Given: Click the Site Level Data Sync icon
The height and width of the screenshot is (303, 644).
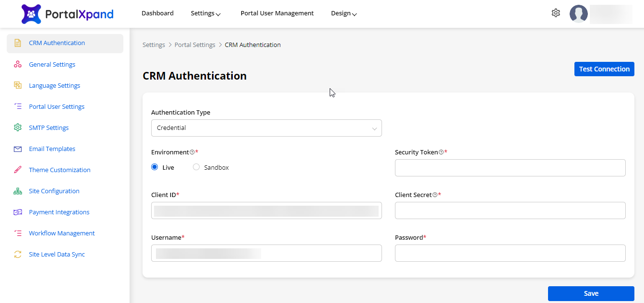Looking at the screenshot, I should [18, 255].
